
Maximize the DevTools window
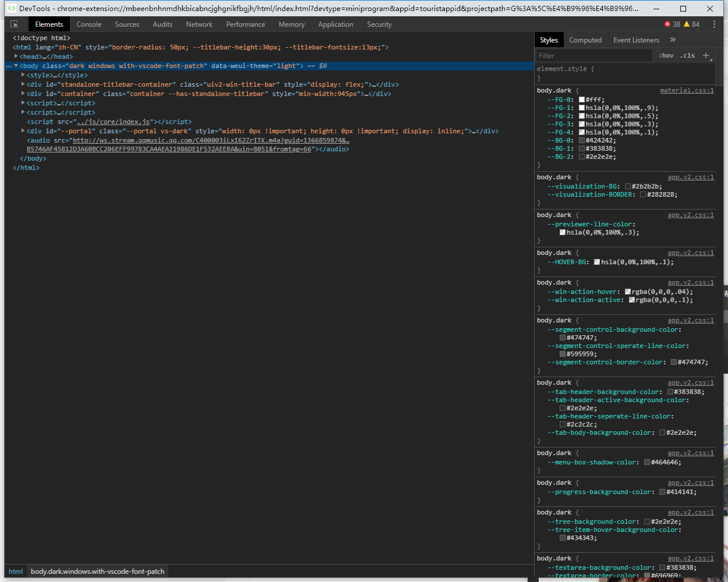tap(683, 8)
